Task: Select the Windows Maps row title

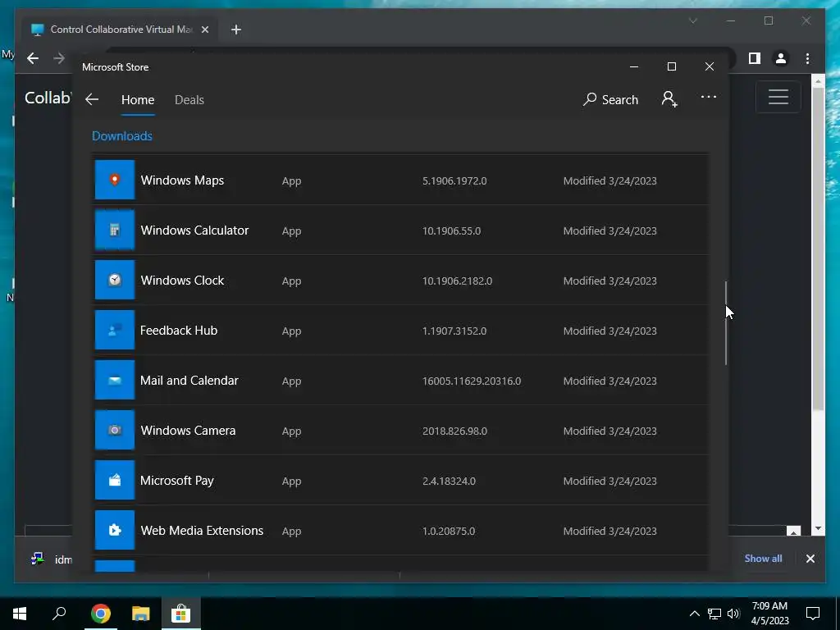Action: [x=182, y=180]
